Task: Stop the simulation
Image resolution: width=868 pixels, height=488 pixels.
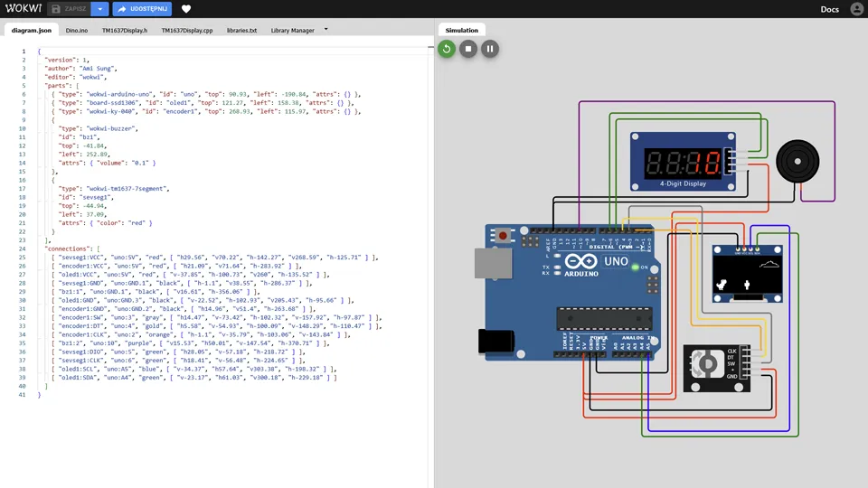Action: (x=468, y=49)
